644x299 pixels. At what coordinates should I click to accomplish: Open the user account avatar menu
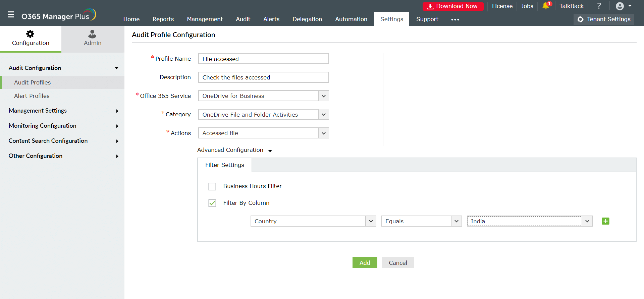[x=624, y=6]
